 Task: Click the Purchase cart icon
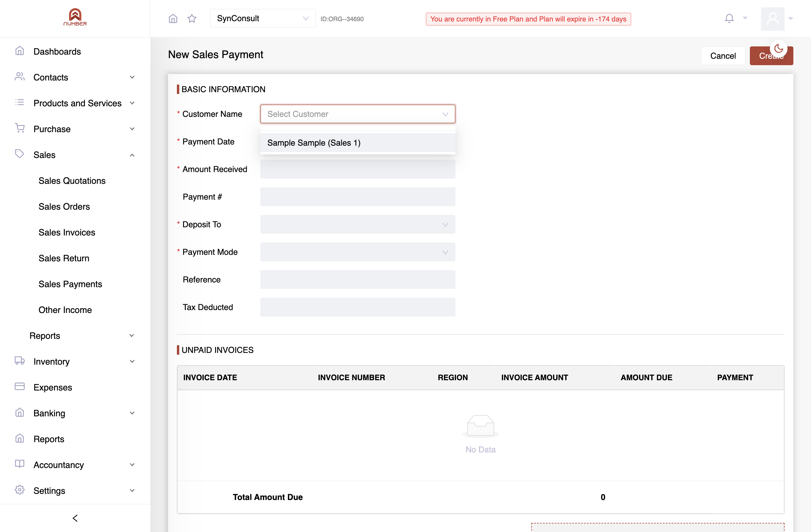coord(20,128)
